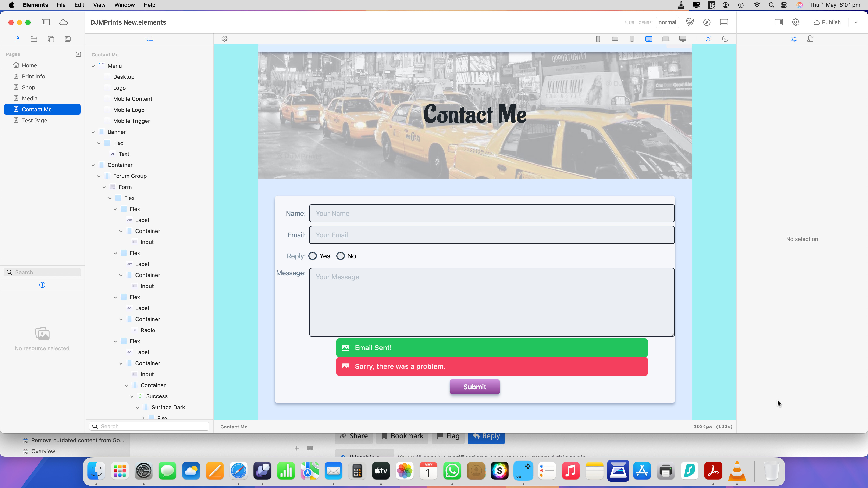The image size is (868, 488).
Task: Open canvas settings gear icon
Action: [x=224, y=39]
